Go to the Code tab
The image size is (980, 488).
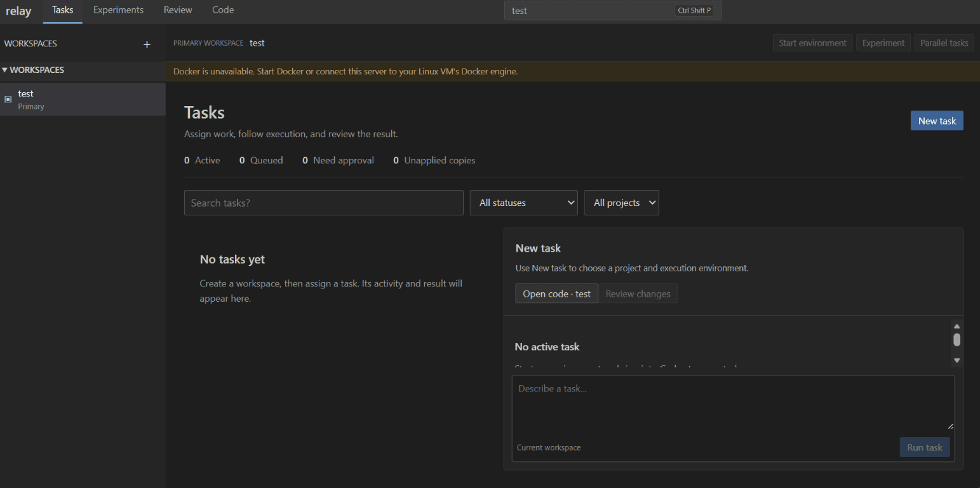coord(223,10)
